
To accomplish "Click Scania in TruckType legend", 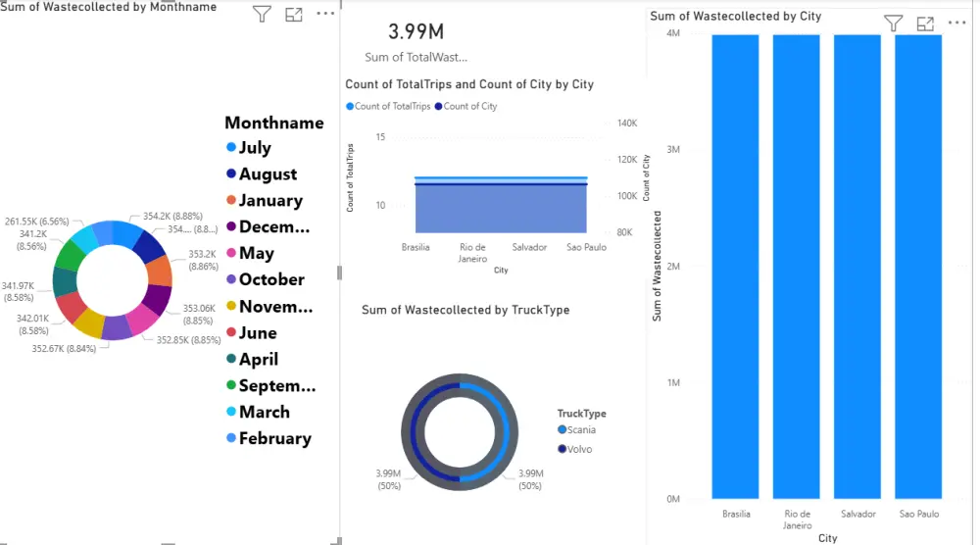I will 576,429.
